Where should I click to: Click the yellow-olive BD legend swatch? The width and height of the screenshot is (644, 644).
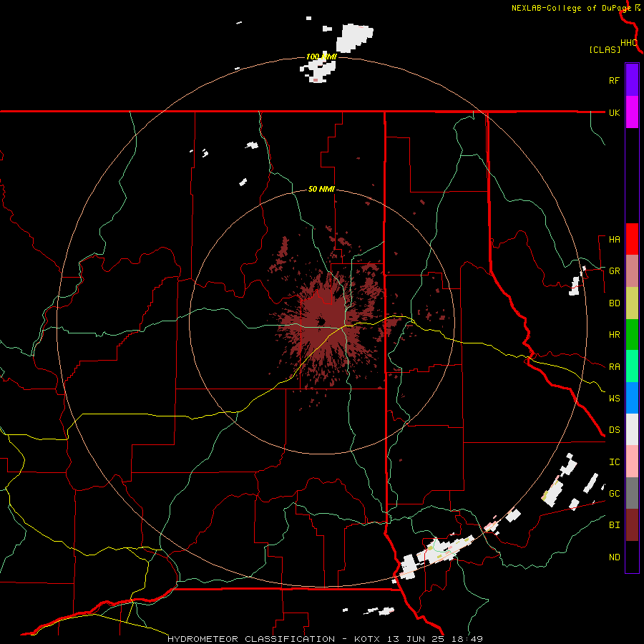[632, 303]
